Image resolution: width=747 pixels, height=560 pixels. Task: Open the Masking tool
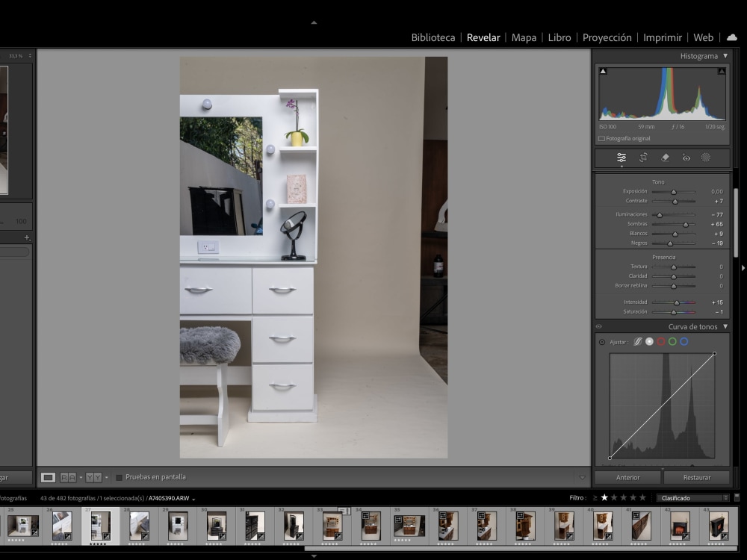point(706,158)
